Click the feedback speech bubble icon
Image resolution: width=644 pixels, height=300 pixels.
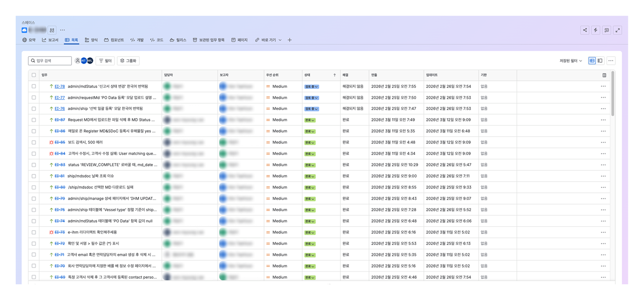(607, 30)
